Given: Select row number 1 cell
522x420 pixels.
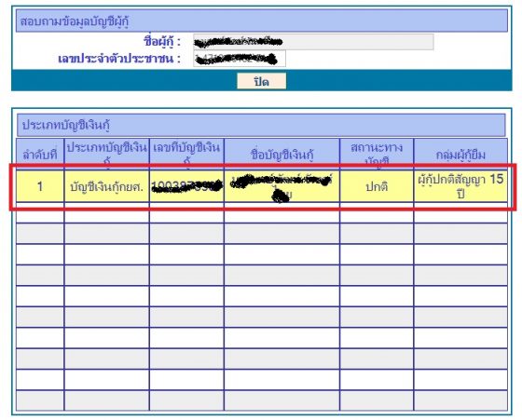Looking at the screenshot, I should [40, 186].
